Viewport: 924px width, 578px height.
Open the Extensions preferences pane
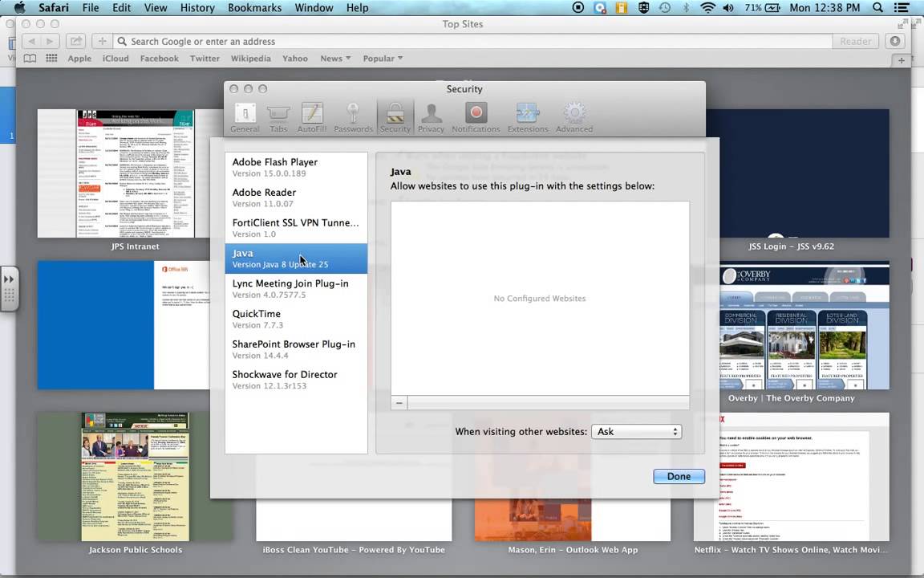[x=528, y=117]
